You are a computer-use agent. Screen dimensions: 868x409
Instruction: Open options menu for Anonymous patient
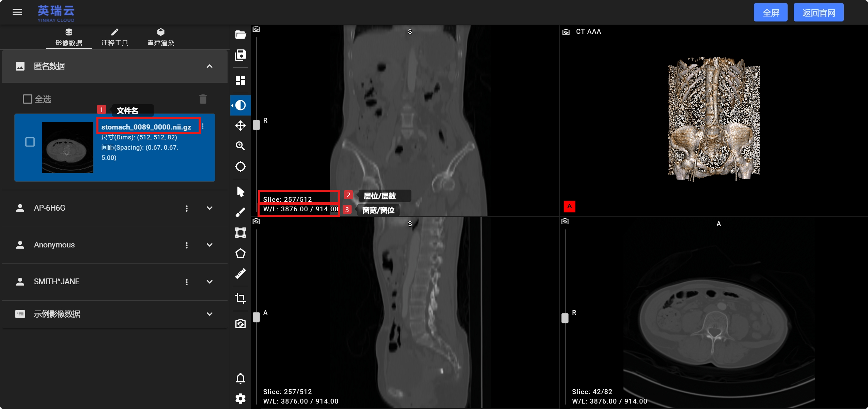click(x=187, y=245)
